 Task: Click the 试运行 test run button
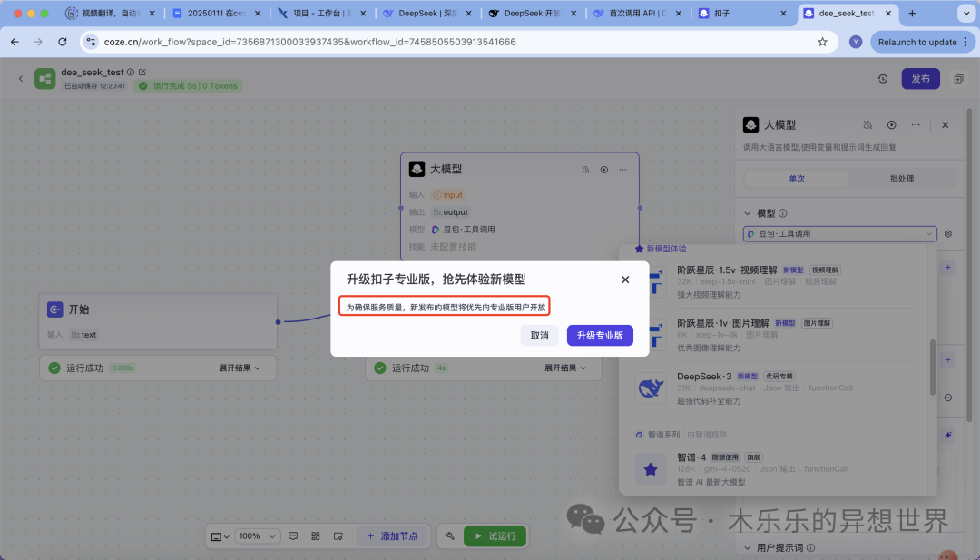(495, 535)
